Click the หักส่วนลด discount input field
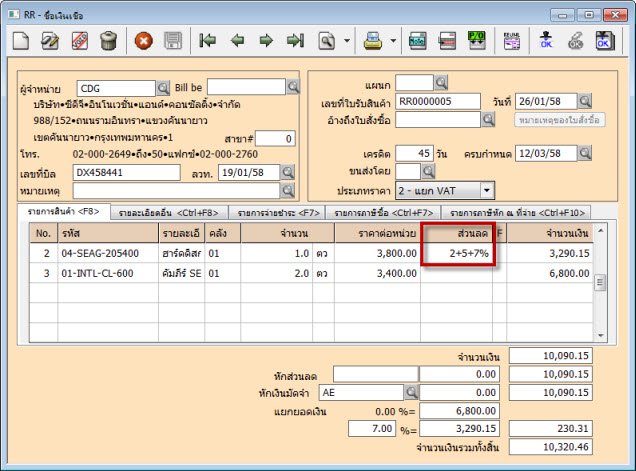 click(376, 374)
